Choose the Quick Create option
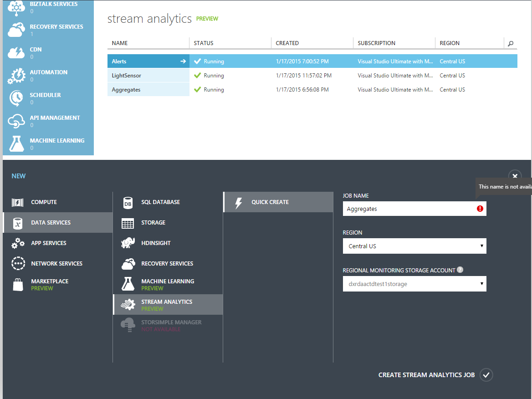Screen dimensions: 532x399 [x=278, y=202]
